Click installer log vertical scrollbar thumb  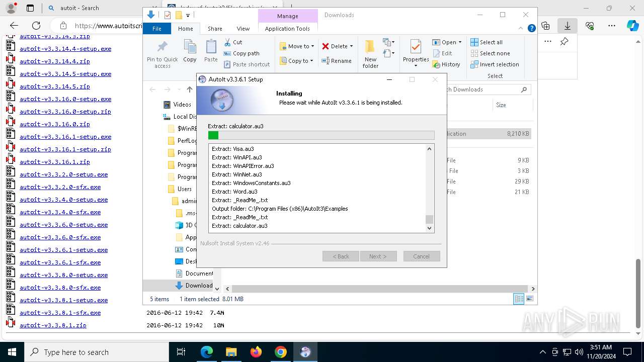coord(429,219)
